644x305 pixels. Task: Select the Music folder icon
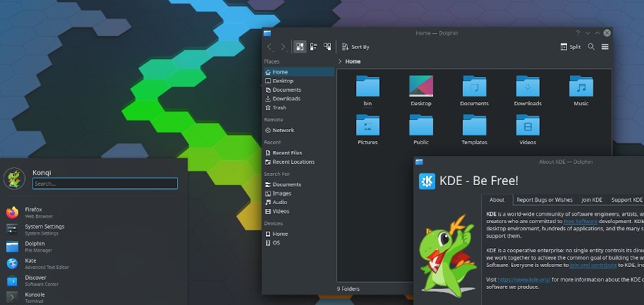581,86
